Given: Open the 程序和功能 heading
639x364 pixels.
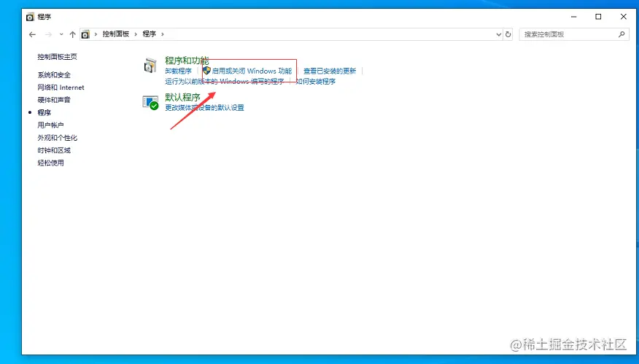Looking at the screenshot, I should [187, 61].
